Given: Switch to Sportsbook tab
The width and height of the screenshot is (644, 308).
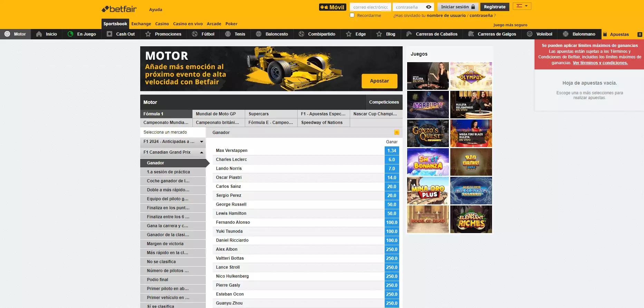Looking at the screenshot, I should (115, 24).
